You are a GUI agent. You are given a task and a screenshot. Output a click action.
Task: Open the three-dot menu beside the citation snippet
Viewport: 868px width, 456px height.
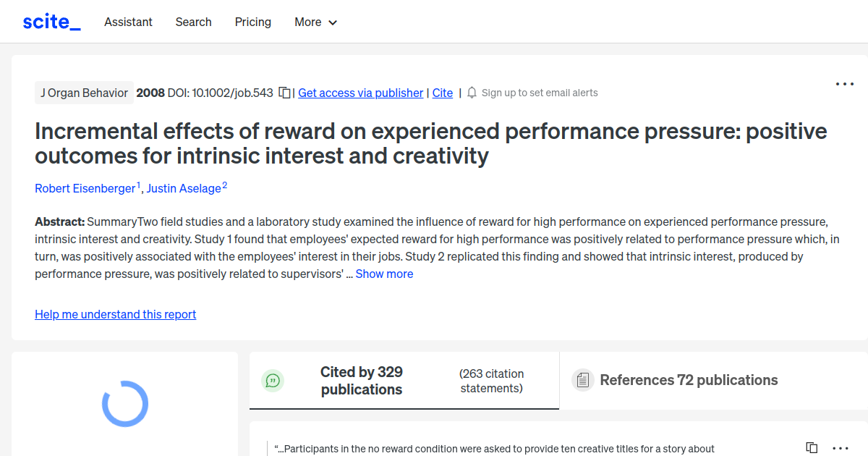[x=840, y=449]
